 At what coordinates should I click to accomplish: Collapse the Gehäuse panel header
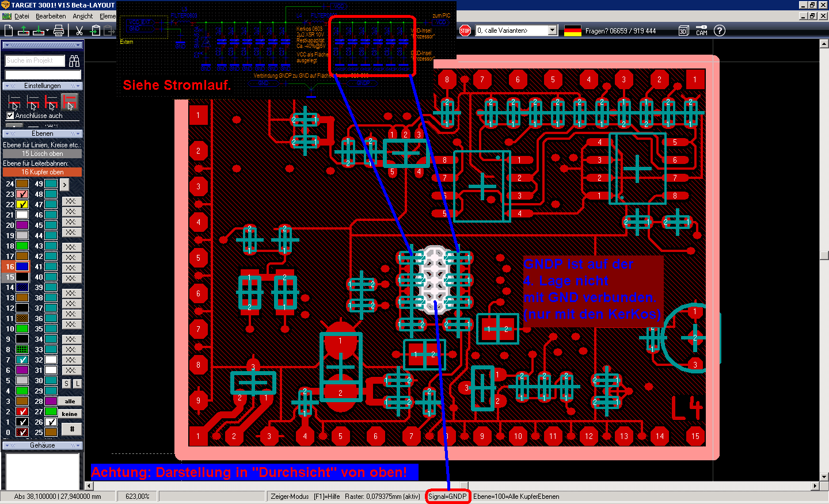tap(43, 445)
